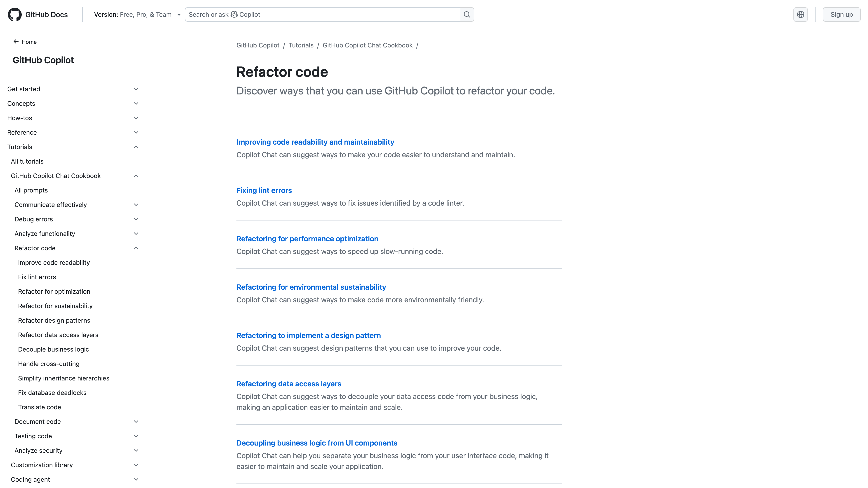
Task: Open the globe language selector
Action: [x=800, y=14]
